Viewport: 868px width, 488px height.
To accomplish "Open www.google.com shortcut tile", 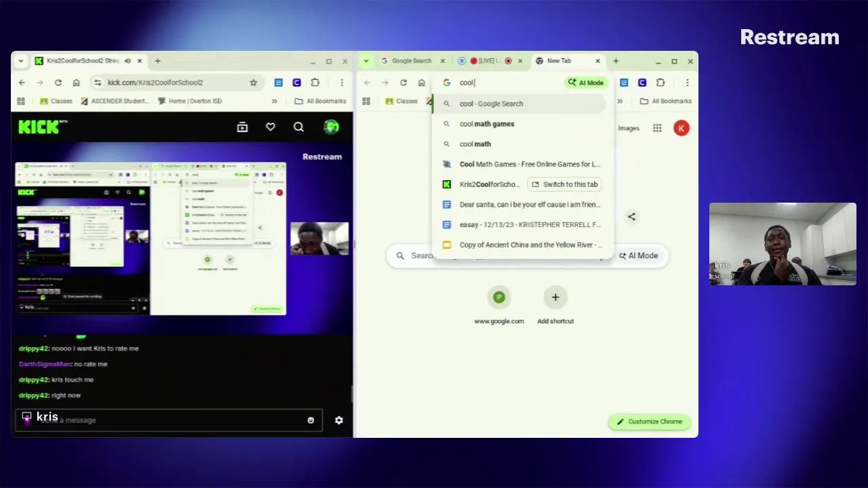I will point(499,305).
